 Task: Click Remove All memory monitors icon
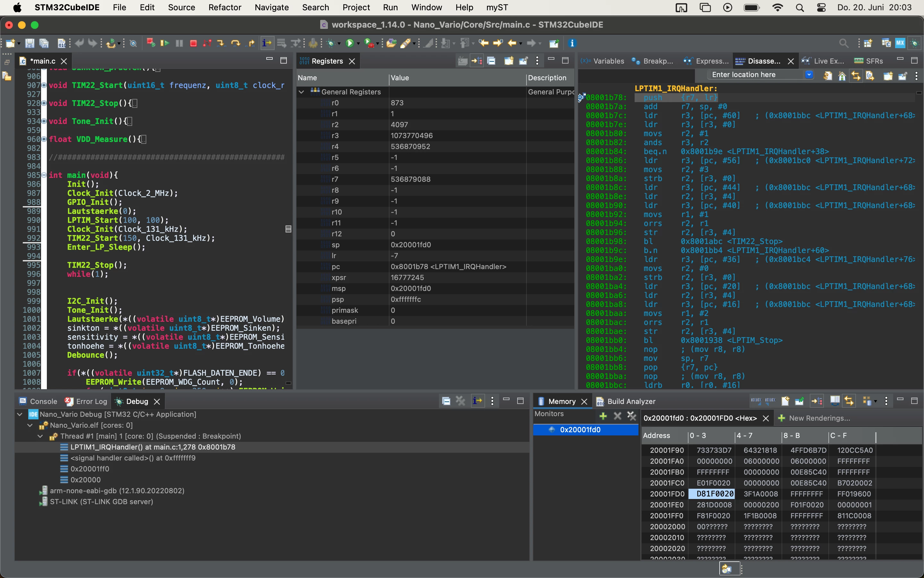pos(631,416)
